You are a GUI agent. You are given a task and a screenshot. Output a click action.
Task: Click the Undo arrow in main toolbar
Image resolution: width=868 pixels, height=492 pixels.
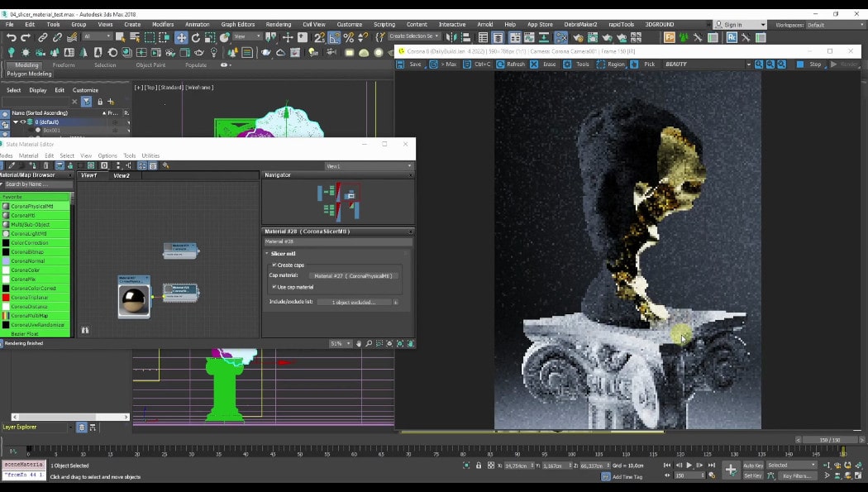coord(11,38)
